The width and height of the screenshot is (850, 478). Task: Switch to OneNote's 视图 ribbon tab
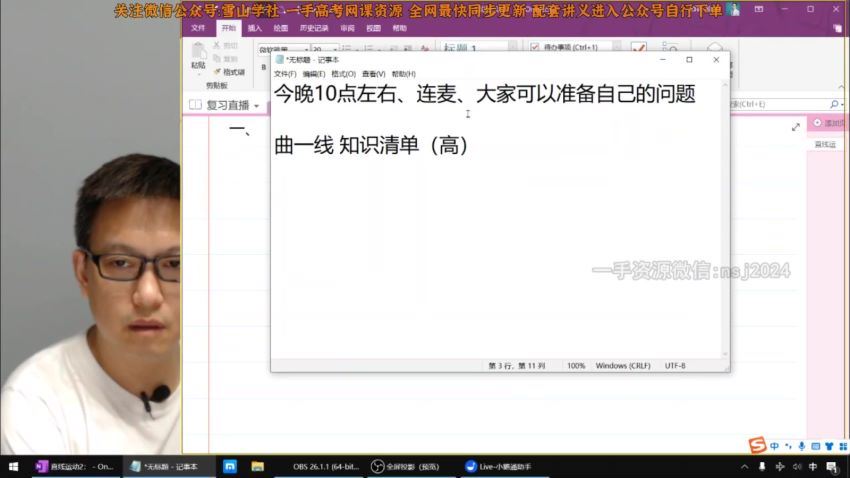click(374, 28)
